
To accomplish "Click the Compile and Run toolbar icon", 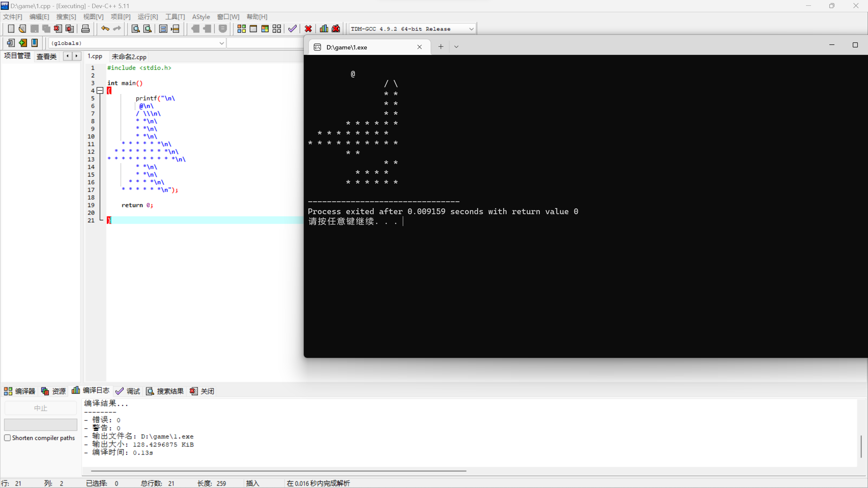I will [265, 29].
